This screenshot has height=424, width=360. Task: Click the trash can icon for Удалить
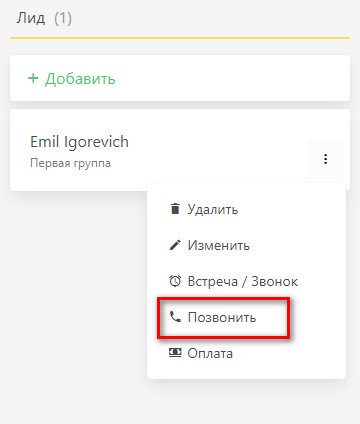[x=175, y=209]
